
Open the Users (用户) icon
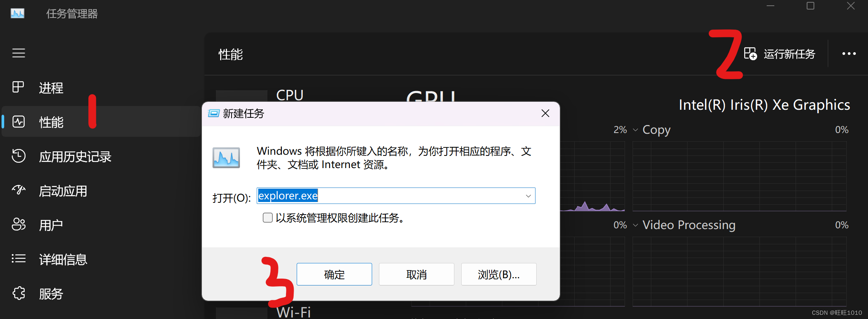pos(18,224)
